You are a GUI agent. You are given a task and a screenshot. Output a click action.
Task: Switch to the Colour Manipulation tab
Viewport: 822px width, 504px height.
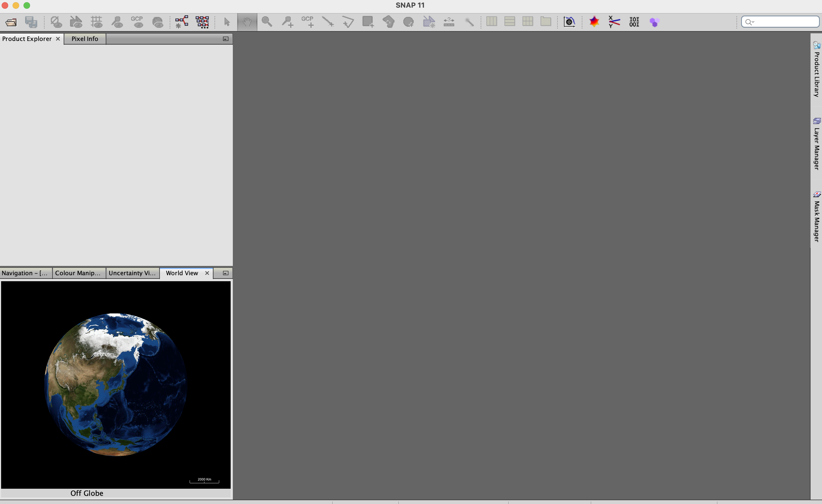78,273
